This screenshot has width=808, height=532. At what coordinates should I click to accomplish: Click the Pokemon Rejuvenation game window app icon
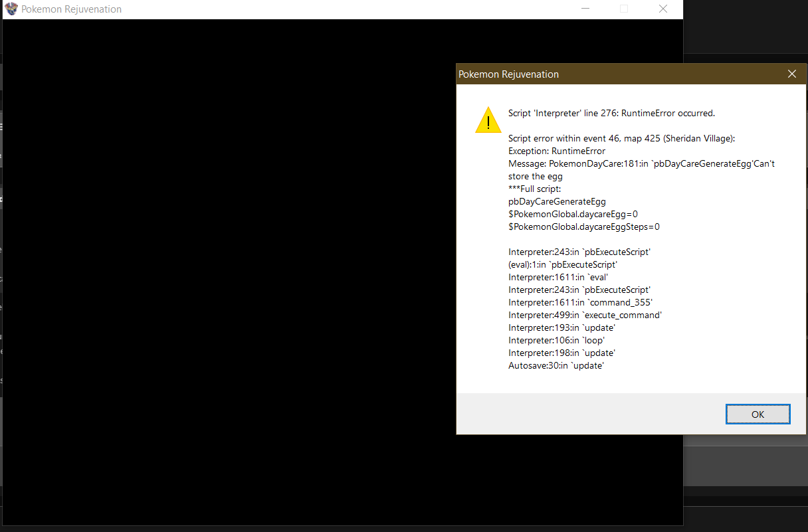pyautogui.click(x=11, y=9)
